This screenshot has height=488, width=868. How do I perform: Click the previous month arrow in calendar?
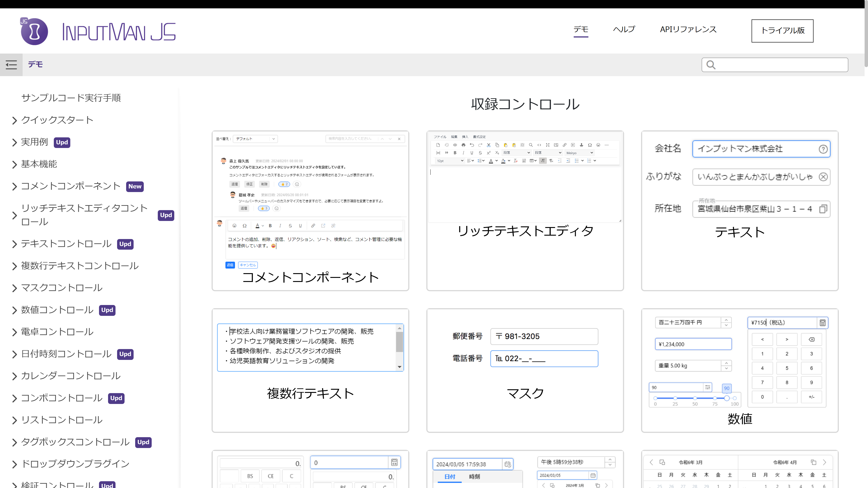point(651,462)
